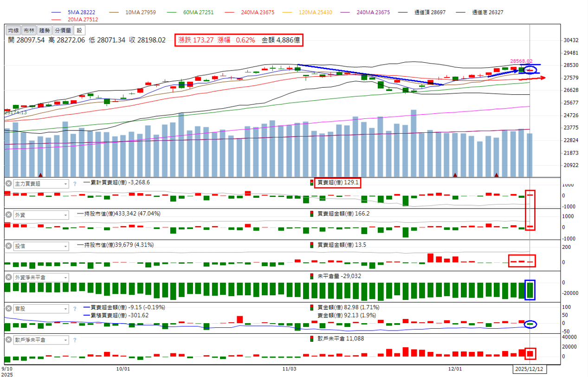Screen dimensions: 588x377
Task: Open the 官股 indicator dropdown
Action: (x=41, y=308)
